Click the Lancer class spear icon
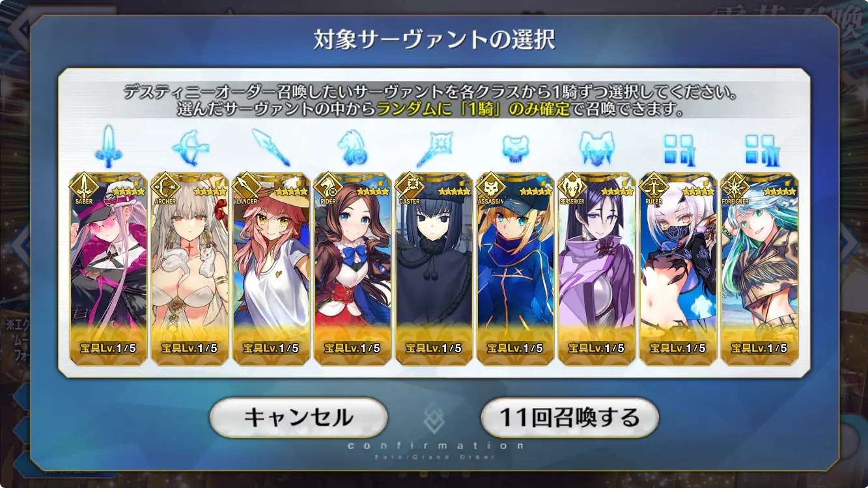This screenshot has height=488, width=868. point(271,148)
